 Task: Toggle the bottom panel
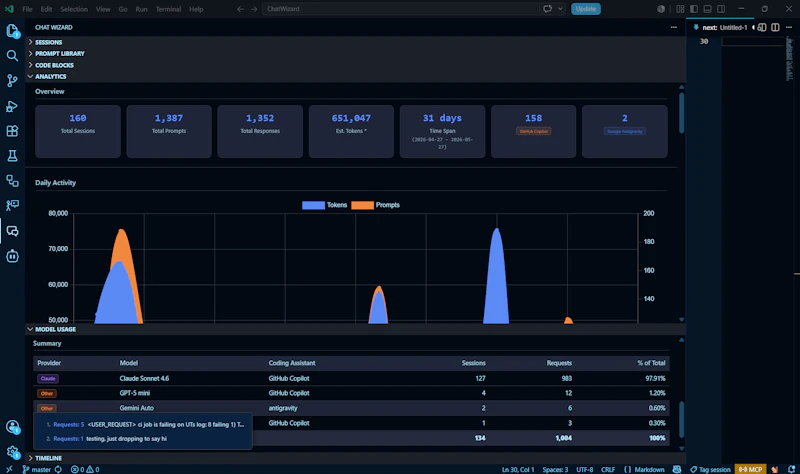pos(707,9)
